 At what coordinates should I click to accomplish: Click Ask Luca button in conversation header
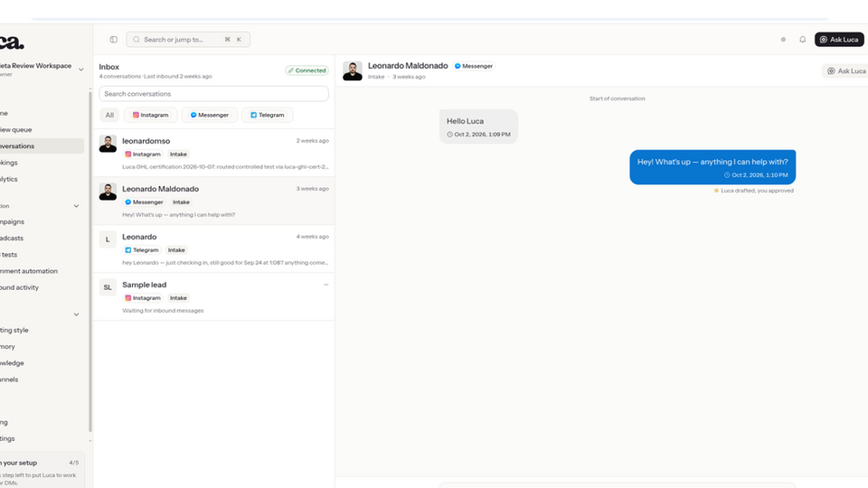(845, 70)
